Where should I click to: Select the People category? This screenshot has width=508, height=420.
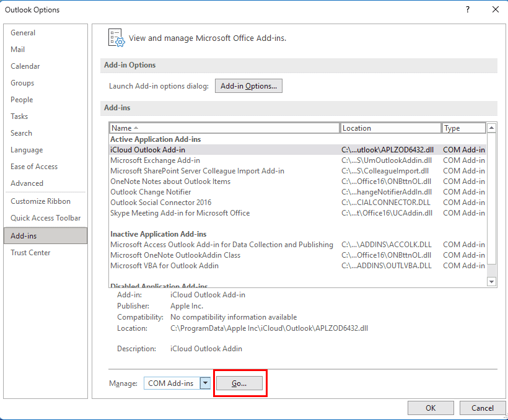(x=45, y=100)
